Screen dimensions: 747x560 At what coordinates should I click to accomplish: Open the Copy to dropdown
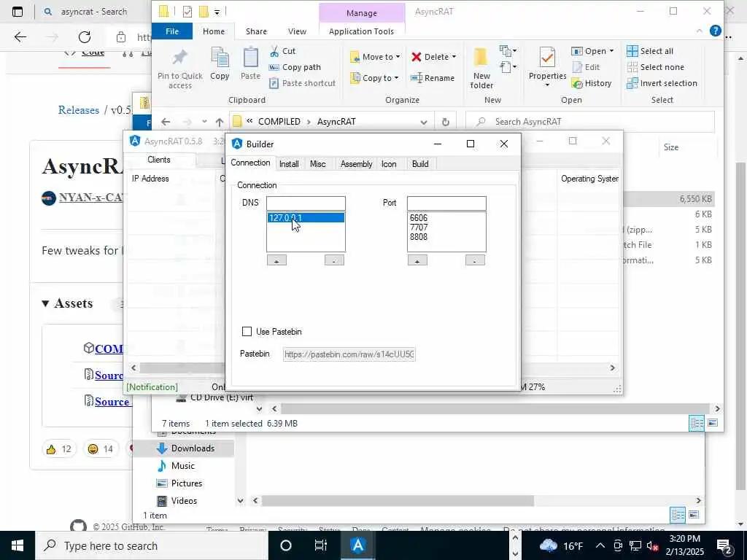click(x=374, y=78)
